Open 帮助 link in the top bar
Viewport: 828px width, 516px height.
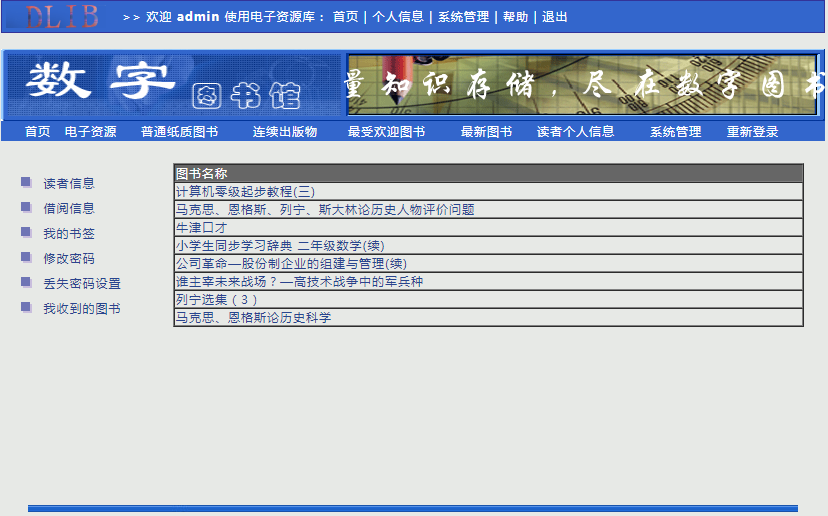pos(515,17)
